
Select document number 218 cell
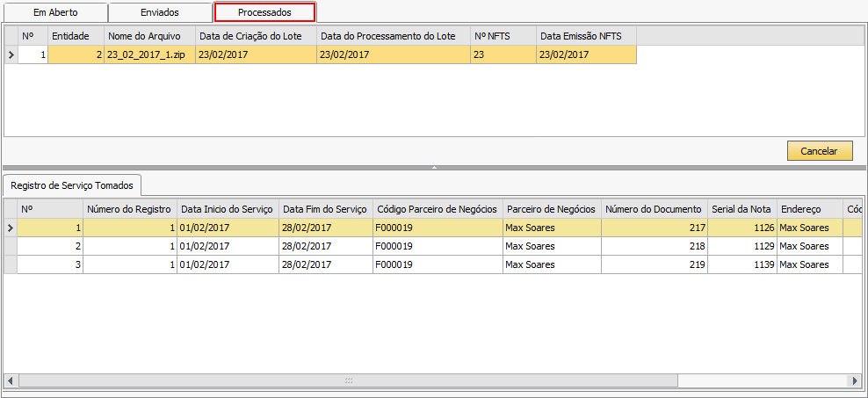[655, 246]
